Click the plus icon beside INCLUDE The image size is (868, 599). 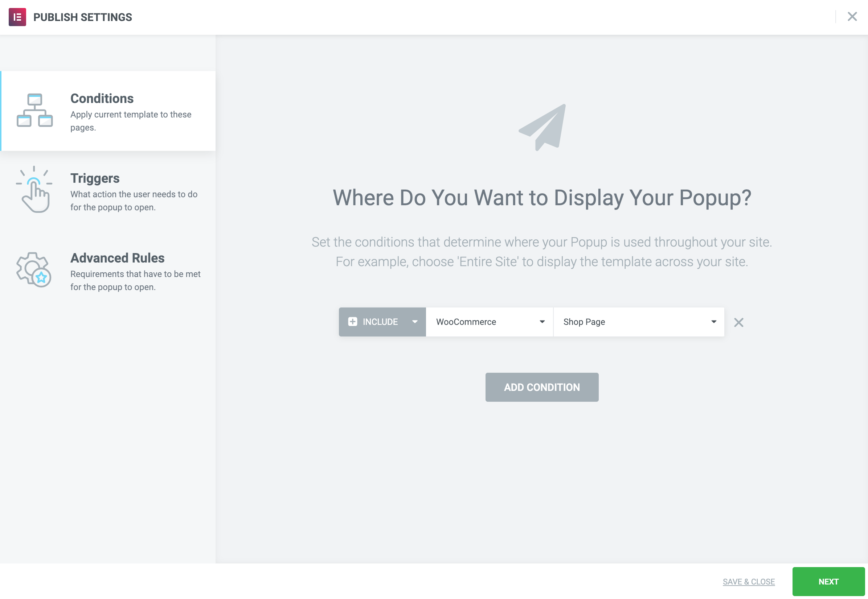pos(352,322)
